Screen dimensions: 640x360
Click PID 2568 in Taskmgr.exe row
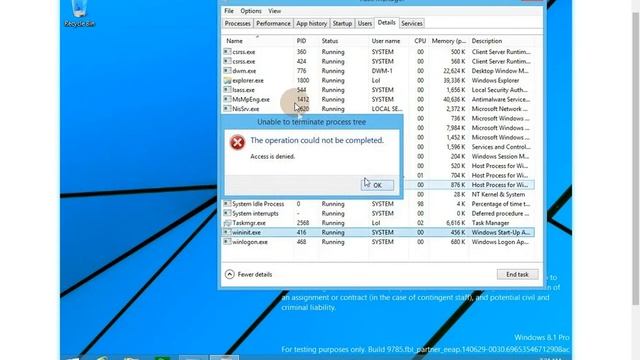point(302,223)
